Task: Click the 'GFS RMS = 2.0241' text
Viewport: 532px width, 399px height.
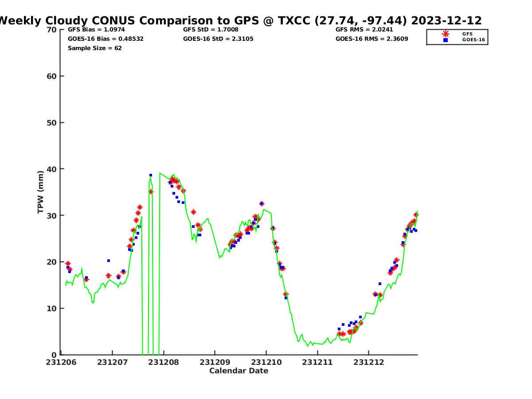Action: (365, 30)
